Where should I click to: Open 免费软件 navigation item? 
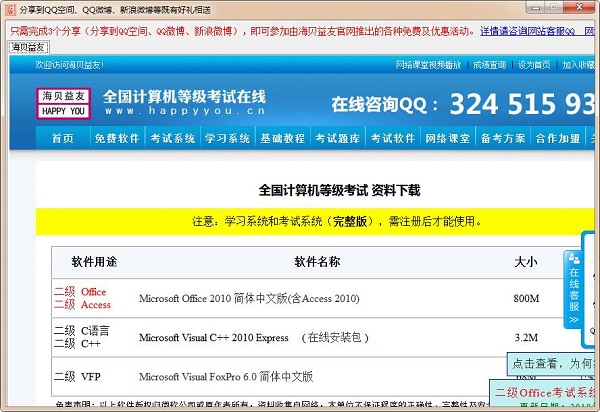point(117,138)
